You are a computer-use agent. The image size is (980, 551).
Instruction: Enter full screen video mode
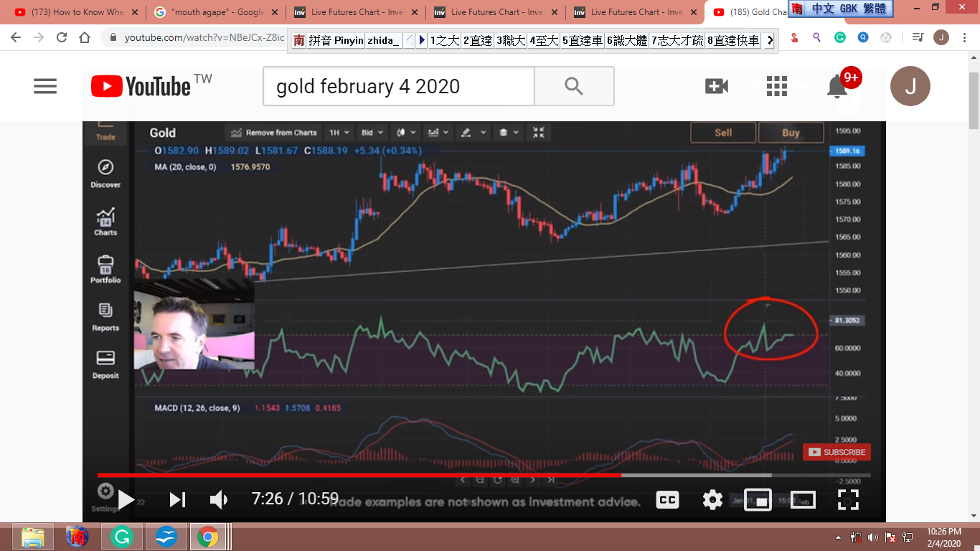[848, 499]
